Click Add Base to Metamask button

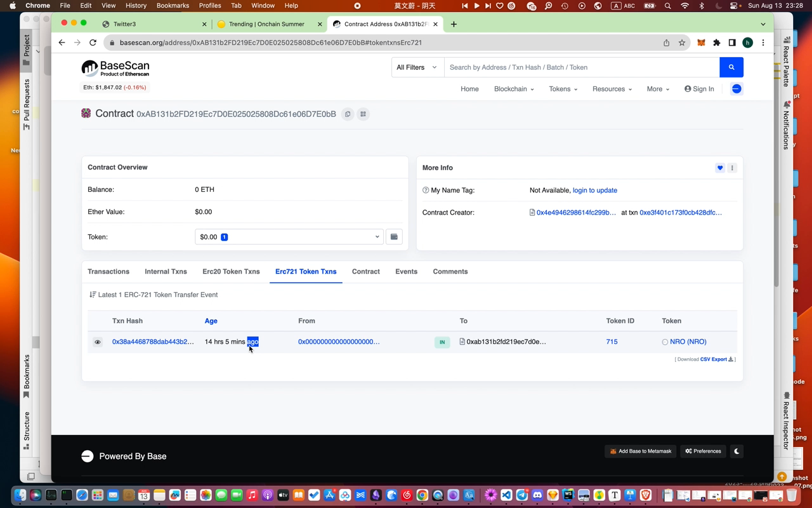click(x=641, y=451)
